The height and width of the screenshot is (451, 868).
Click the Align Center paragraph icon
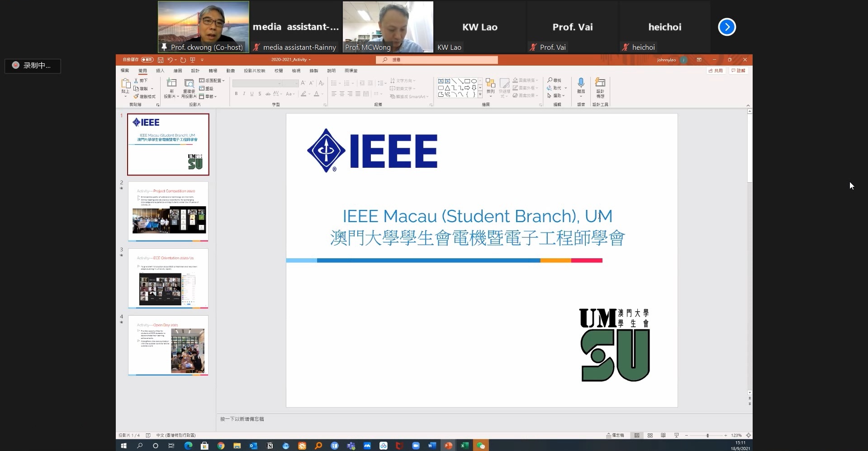(x=342, y=94)
